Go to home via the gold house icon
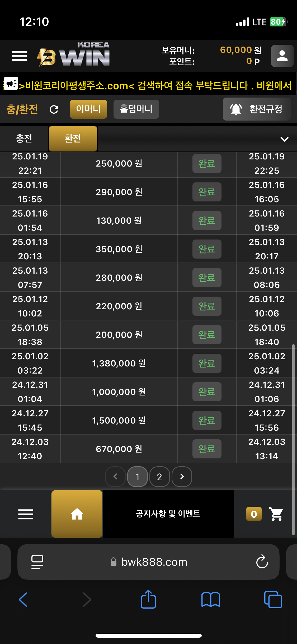 coord(77,514)
